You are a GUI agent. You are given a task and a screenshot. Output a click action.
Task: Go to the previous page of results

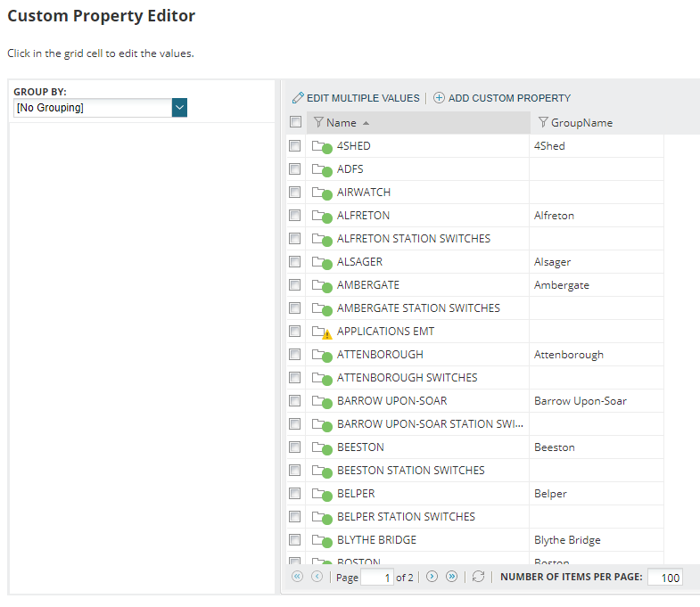tap(317, 576)
